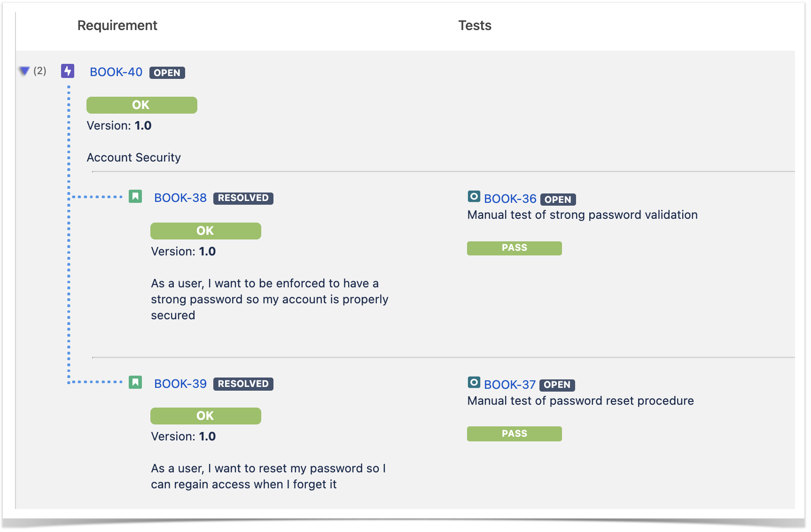This screenshot has height=532, width=811.
Task: Click the OPEN status badge next to BOOK-40
Action: coord(167,73)
